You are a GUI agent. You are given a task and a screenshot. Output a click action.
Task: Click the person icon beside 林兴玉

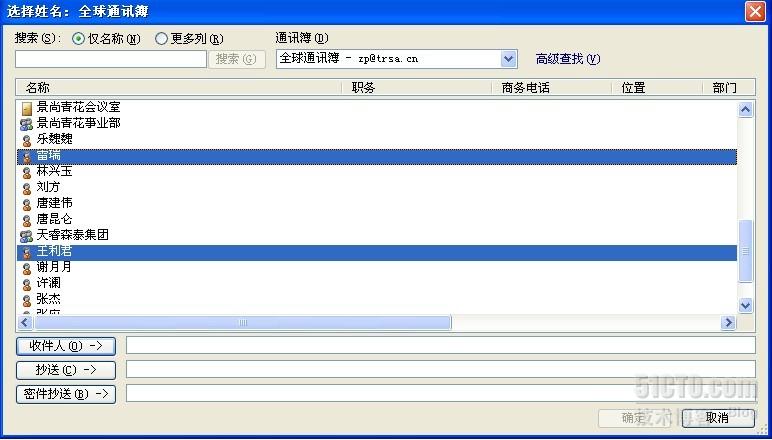(27, 173)
